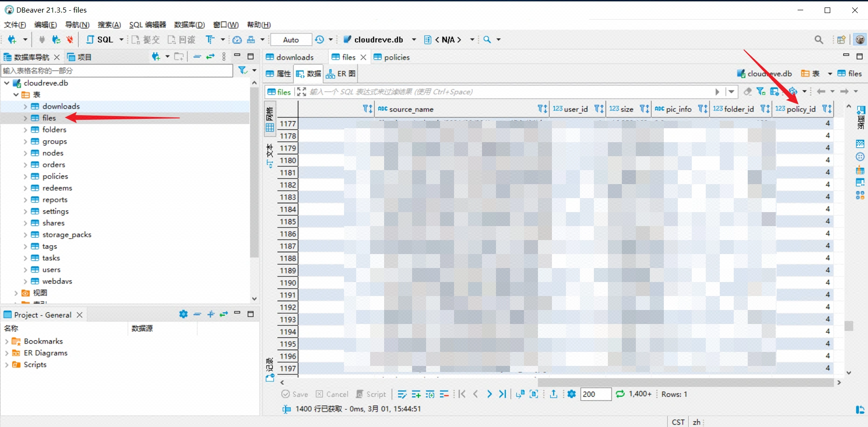
Task: Click the Save button
Action: [x=295, y=394]
